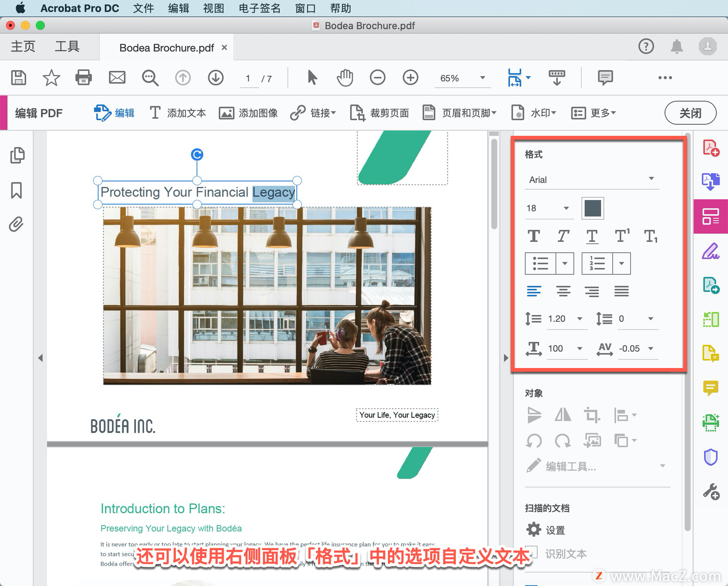Enable center text alignment

point(563,291)
